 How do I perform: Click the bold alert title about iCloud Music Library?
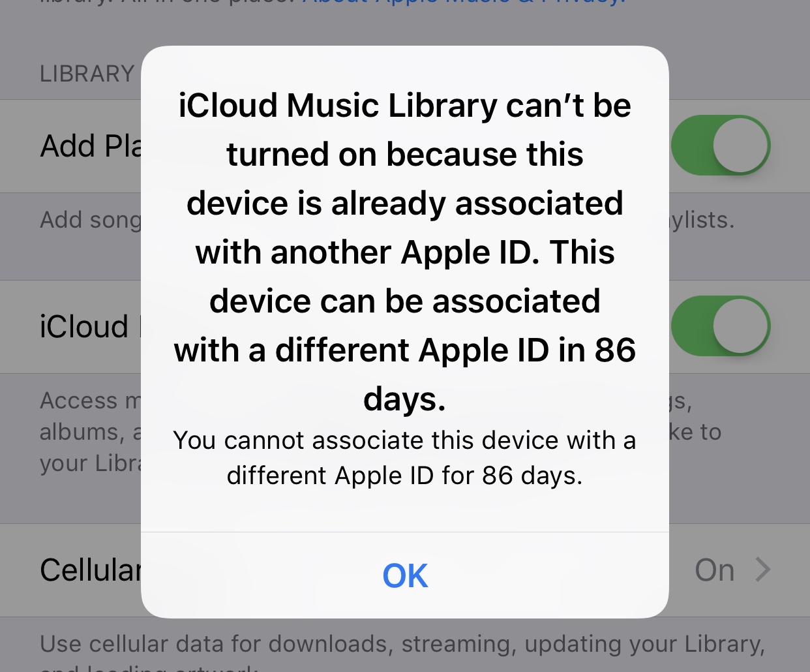pyautogui.click(x=405, y=252)
